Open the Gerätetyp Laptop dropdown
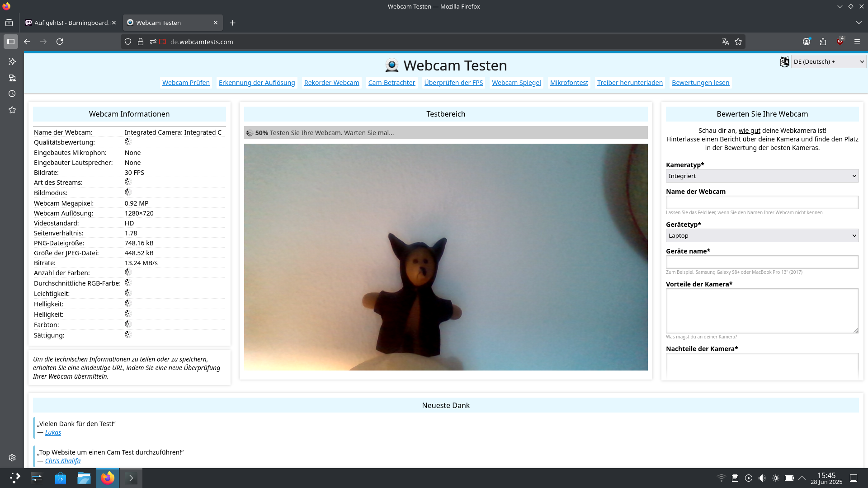Viewport: 868px width, 488px height. (x=762, y=235)
